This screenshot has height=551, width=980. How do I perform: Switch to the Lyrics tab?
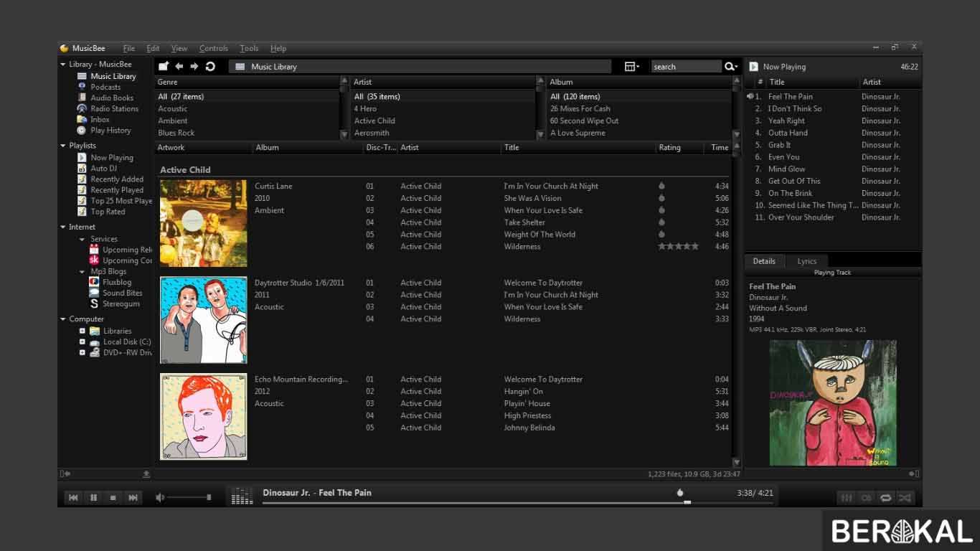(x=807, y=261)
